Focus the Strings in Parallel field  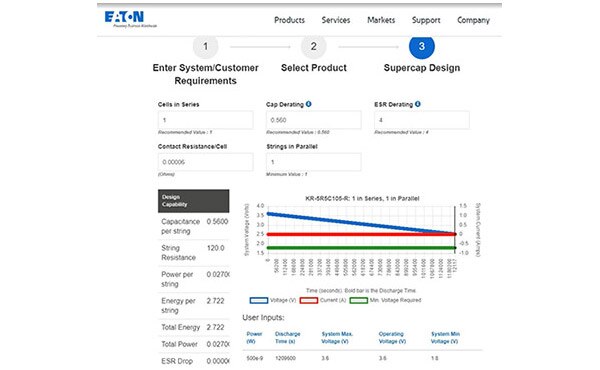point(313,162)
